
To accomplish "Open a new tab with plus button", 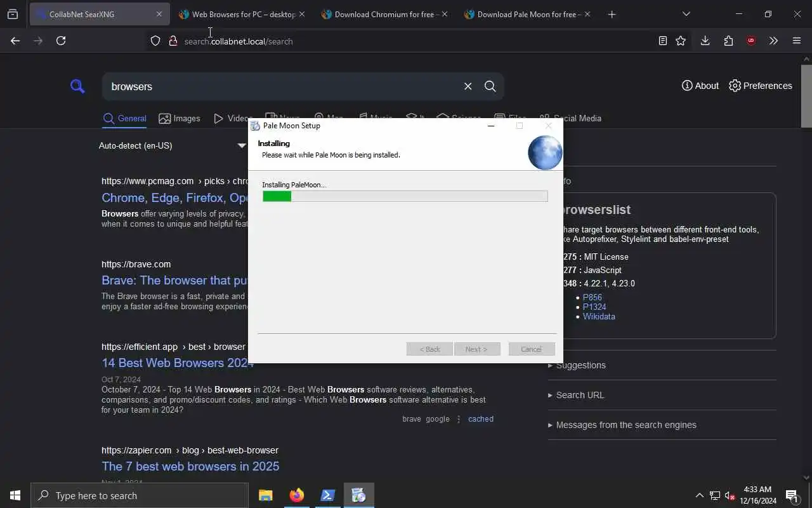I will (x=612, y=14).
